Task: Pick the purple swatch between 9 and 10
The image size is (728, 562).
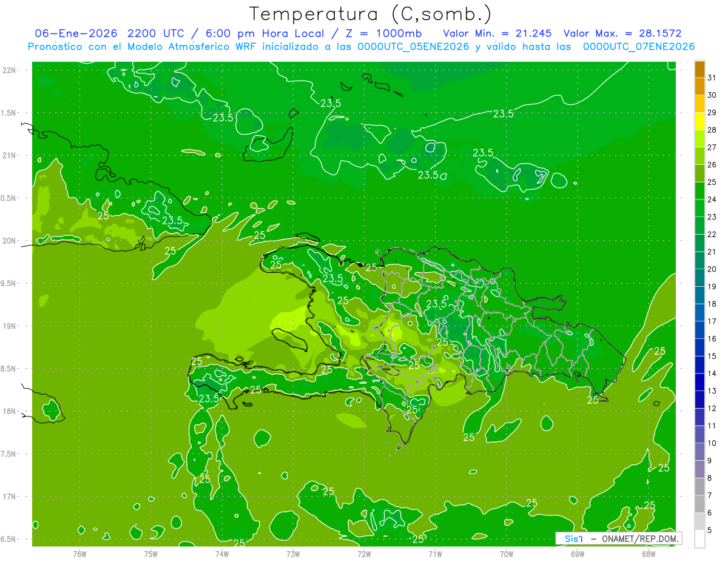Action: pyautogui.click(x=699, y=452)
